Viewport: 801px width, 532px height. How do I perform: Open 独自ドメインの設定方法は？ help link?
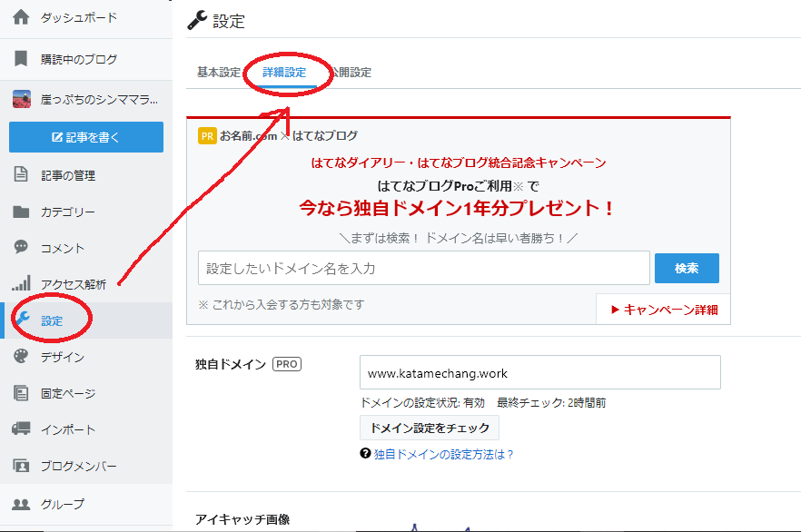(x=443, y=454)
